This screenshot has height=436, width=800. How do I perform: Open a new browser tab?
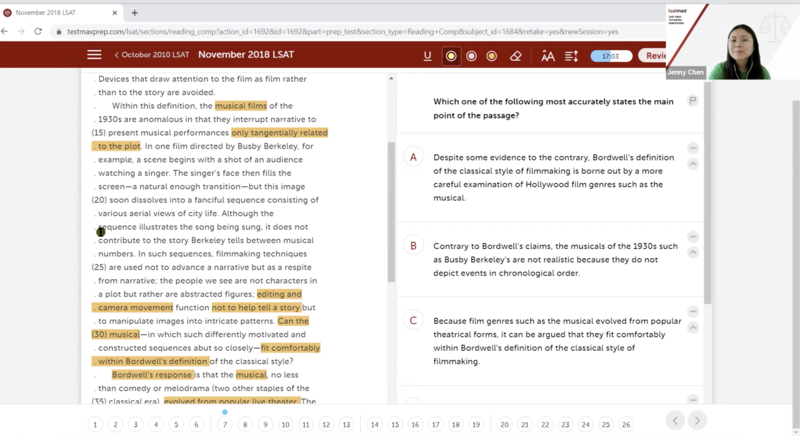[136, 13]
